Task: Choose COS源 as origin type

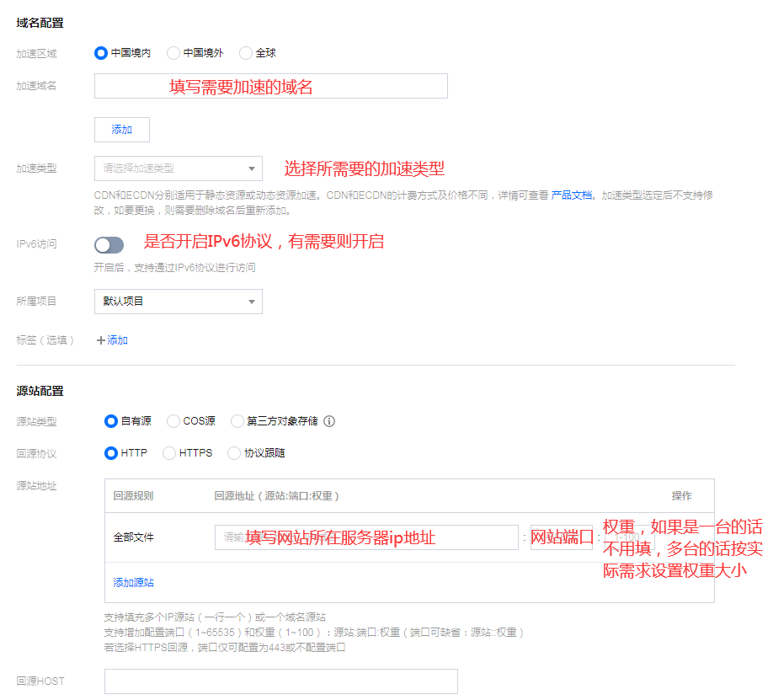Action: click(173, 421)
